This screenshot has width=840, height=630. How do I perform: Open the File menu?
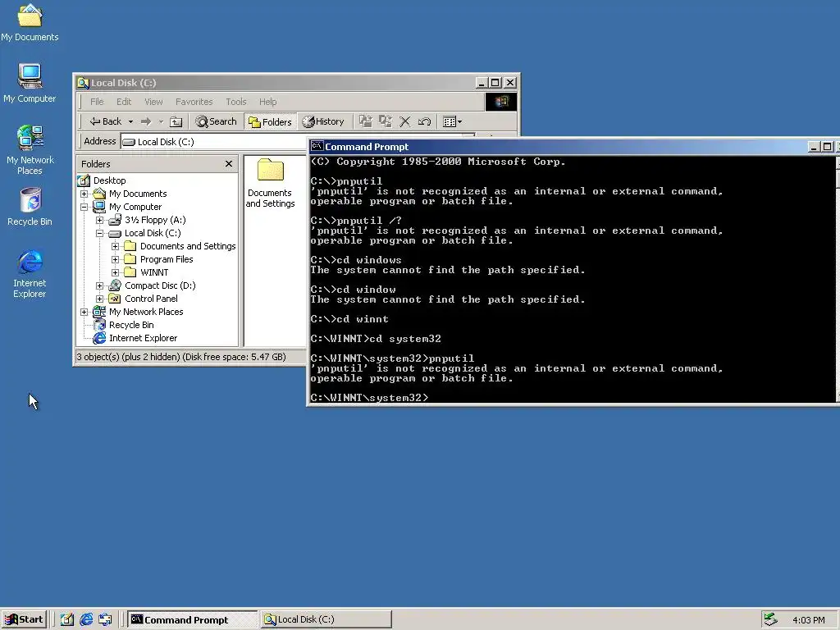[97, 102]
